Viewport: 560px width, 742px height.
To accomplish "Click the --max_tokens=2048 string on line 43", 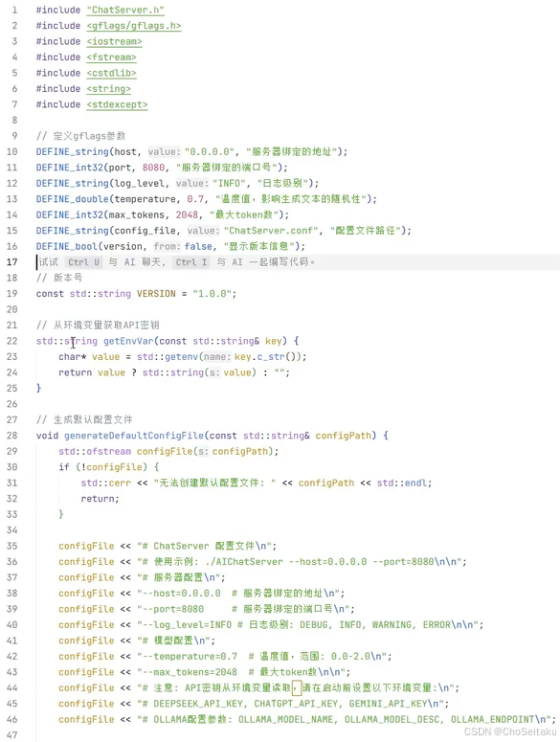I will (x=243, y=672).
